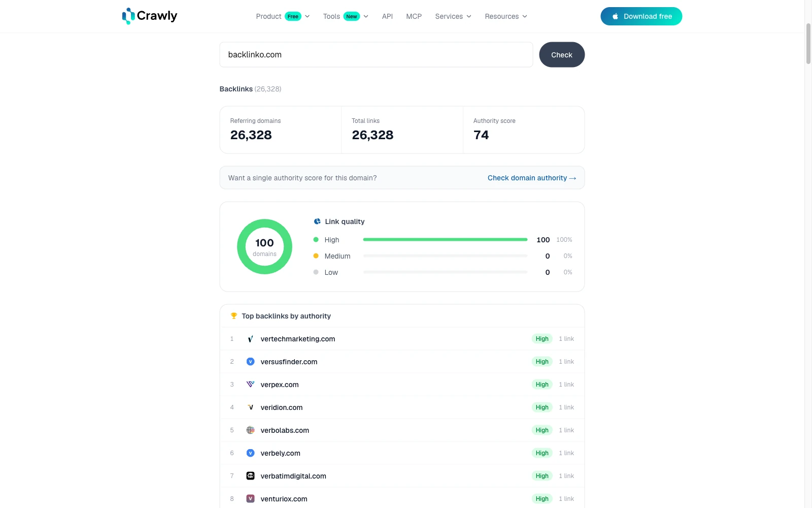Select the verpex.com domain text
Image resolution: width=812 pixels, height=508 pixels.
(280, 385)
